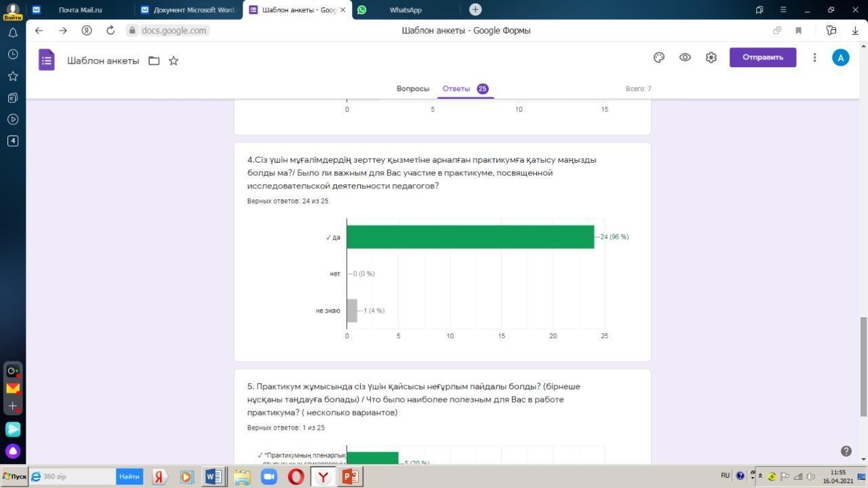The height and width of the screenshot is (488, 868).
Task: Close the Шаблон анкеты browser tab
Action: pos(342,9)
